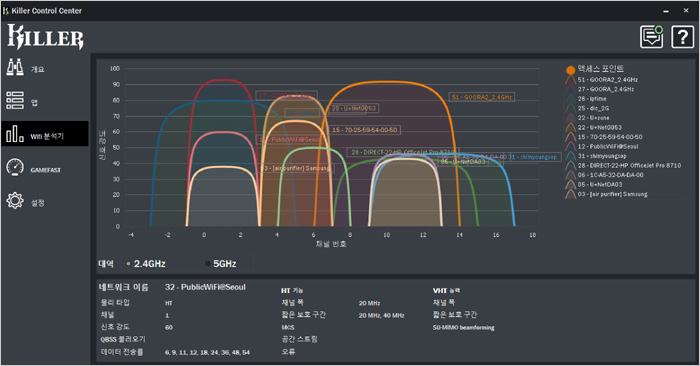Open the GAMEFAST section
Image resolution: width=700 pixels, height=366 pixels.
[x=45, y=170]
